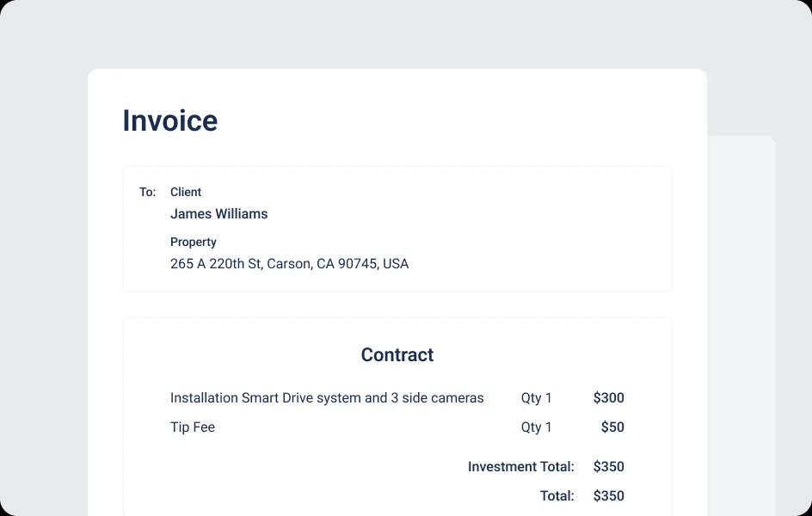The width and height of the screenshot is (812, 516).
Task: Select the client name James Williams
Action: 219,214
